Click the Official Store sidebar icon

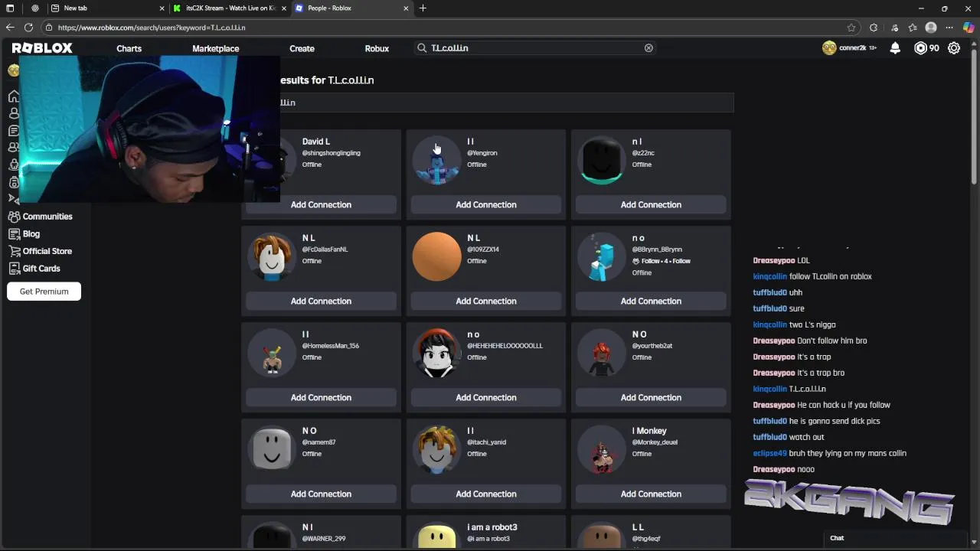click(14, 251)
